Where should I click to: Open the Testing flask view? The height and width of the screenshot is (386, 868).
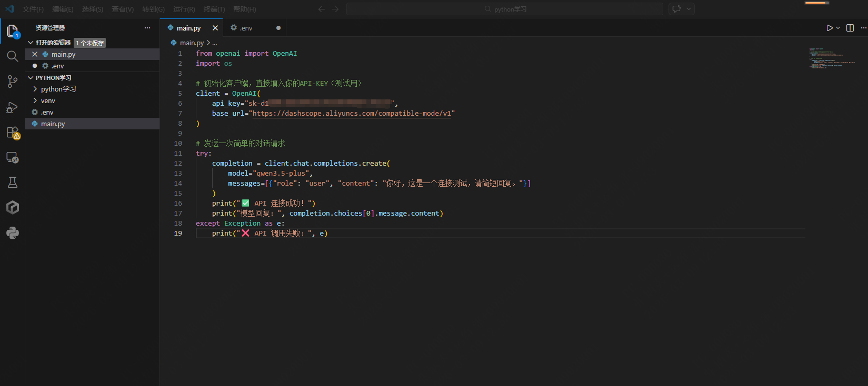(x=13, y=182)
